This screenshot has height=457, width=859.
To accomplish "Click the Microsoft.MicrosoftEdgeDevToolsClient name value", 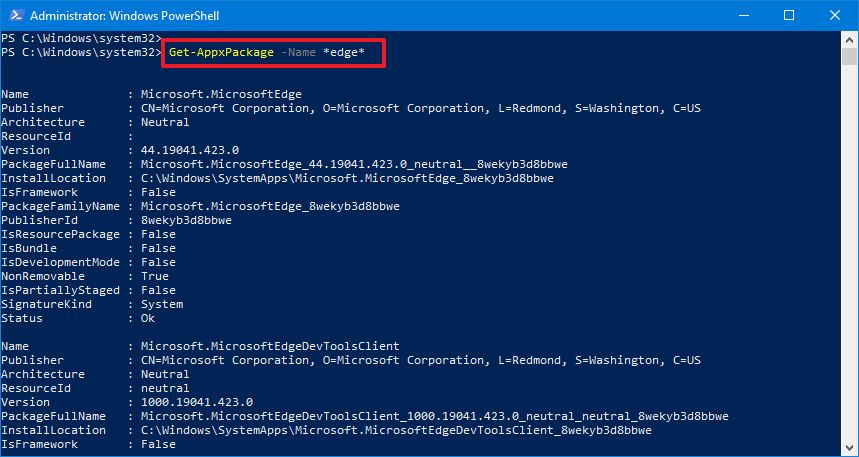I will coord(270,346).
